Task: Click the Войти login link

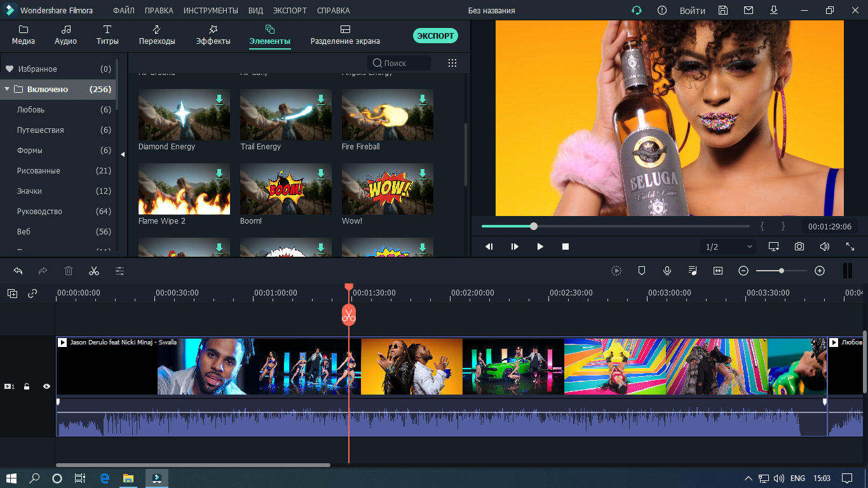Action: tap(693, 11)
